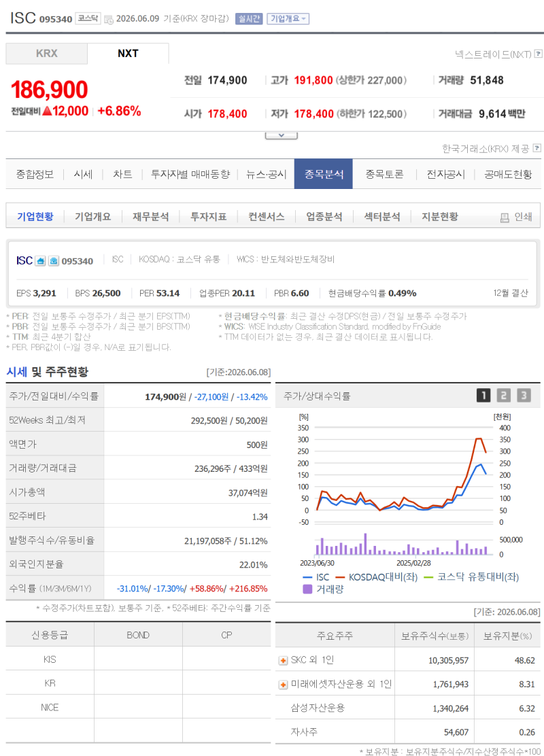Select the 지분현황 sub-tab
544x756 pixels.
point(440,216)
